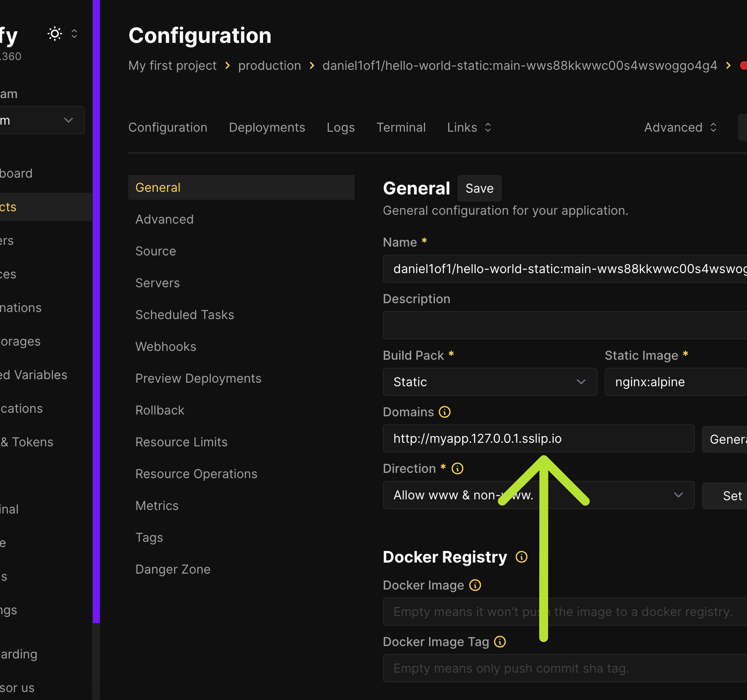This screenshot has width=747, height=700.
Task: Toggle the light/dark theme sun icon
Action: (55, 34)
